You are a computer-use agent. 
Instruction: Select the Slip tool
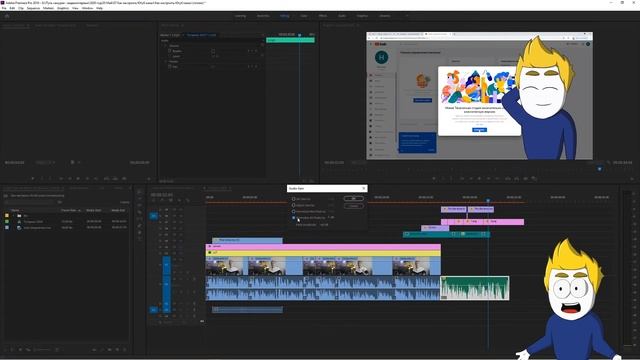point(139,218)
